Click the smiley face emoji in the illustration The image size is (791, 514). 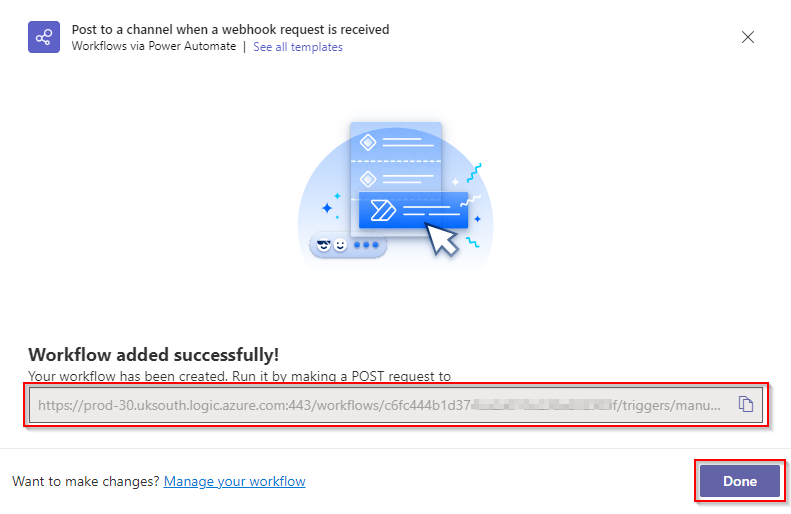341,245
